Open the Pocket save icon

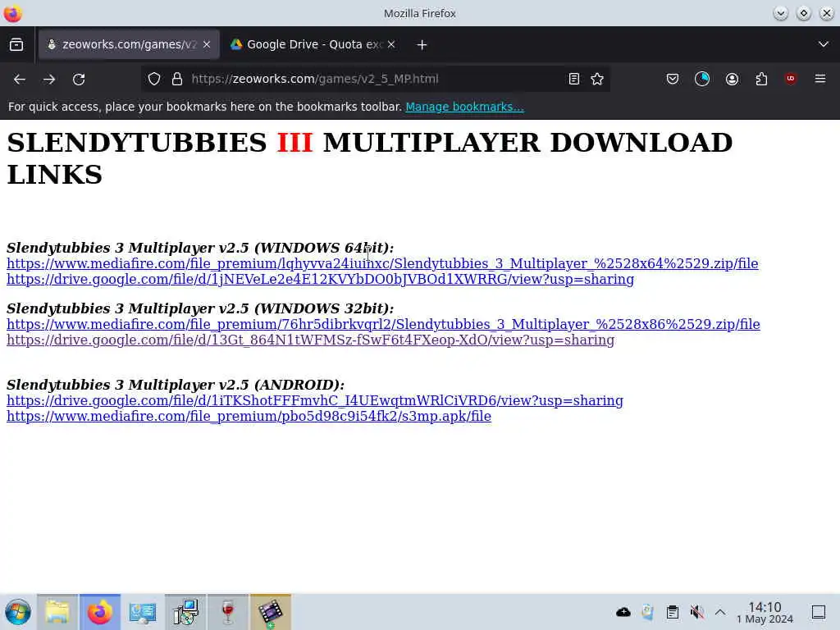(x=673, y=80)
